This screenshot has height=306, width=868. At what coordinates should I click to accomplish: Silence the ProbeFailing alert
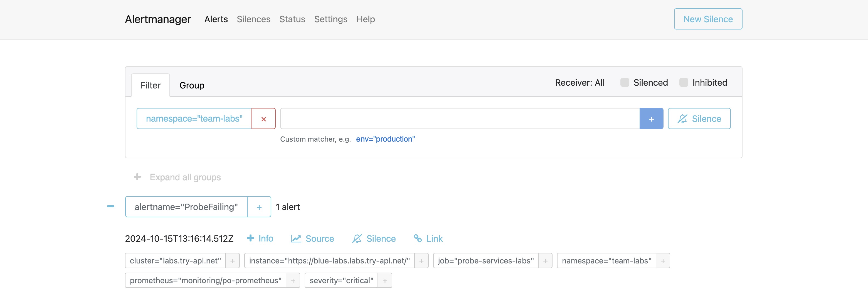(x=374, y=239)
